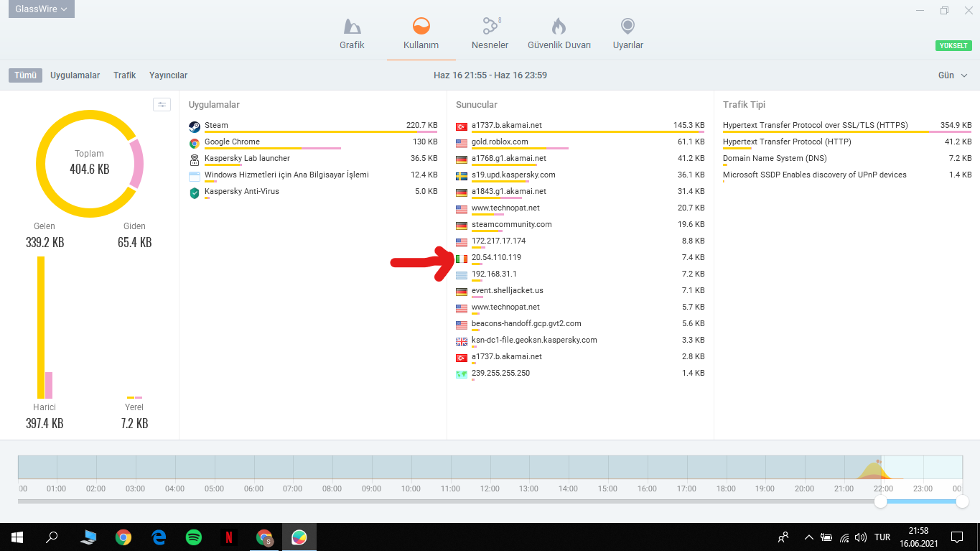Select the Tümü filter
Screen dimensions: 980x551
point(25,75)
